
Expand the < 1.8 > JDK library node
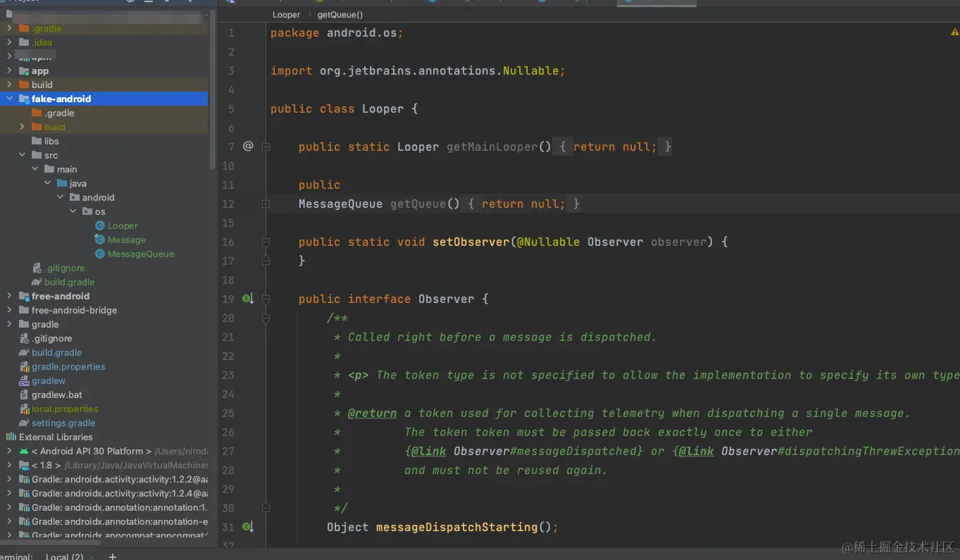9,465
